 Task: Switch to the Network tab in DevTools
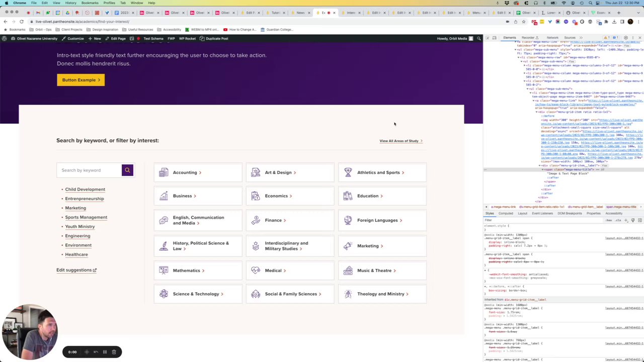tap(552, 38)
